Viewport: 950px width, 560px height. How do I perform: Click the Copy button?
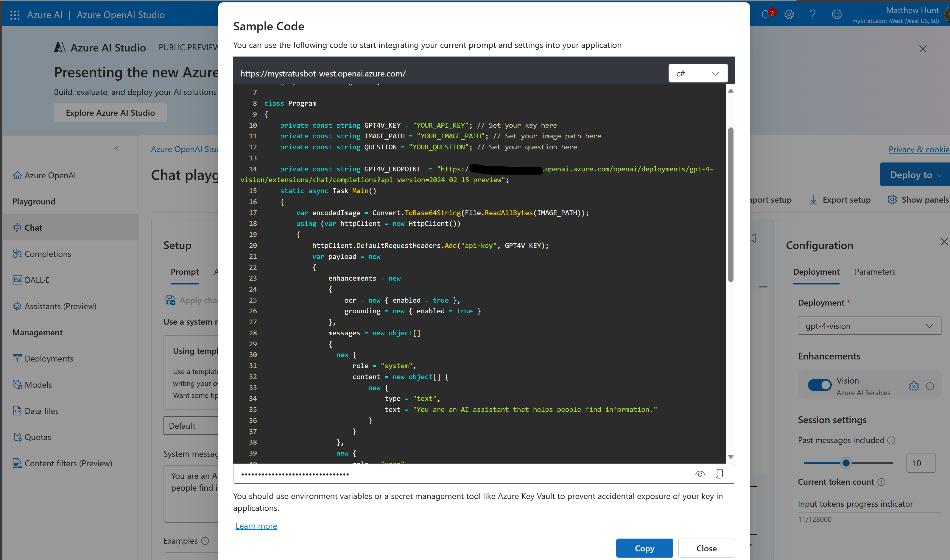pos(644,548)
